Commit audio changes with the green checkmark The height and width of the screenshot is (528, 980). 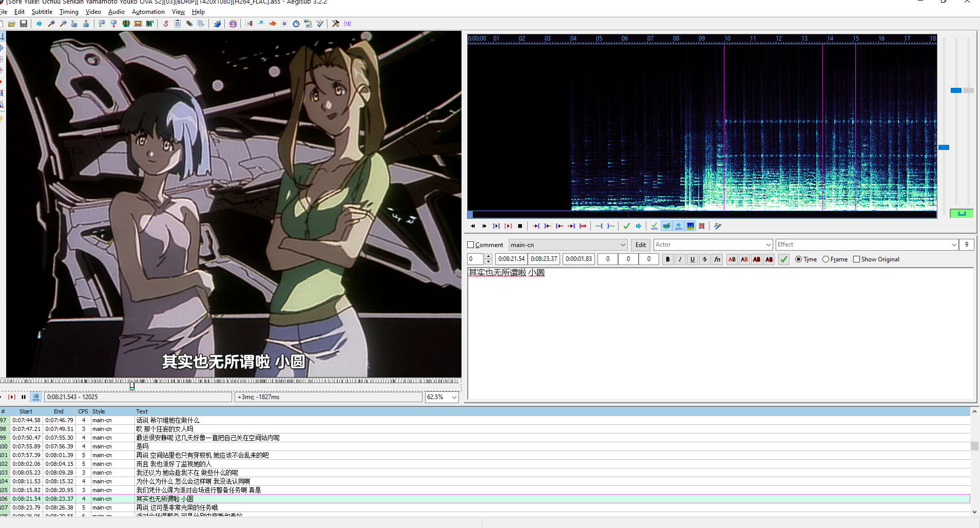point(627,226)
